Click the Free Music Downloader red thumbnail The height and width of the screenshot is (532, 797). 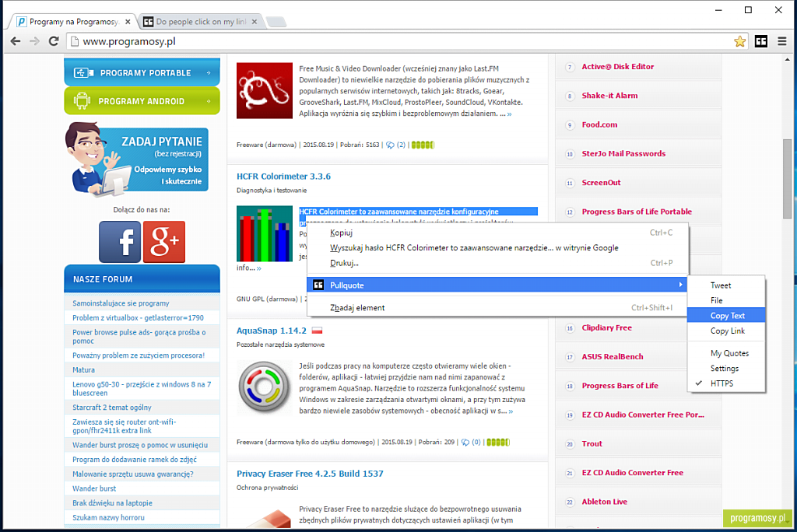pos(265,90)
